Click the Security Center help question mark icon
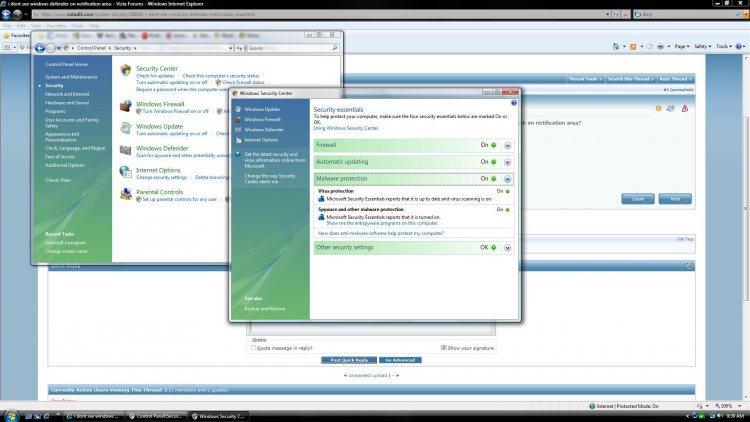Screen dimensions: 750x422 514,103
